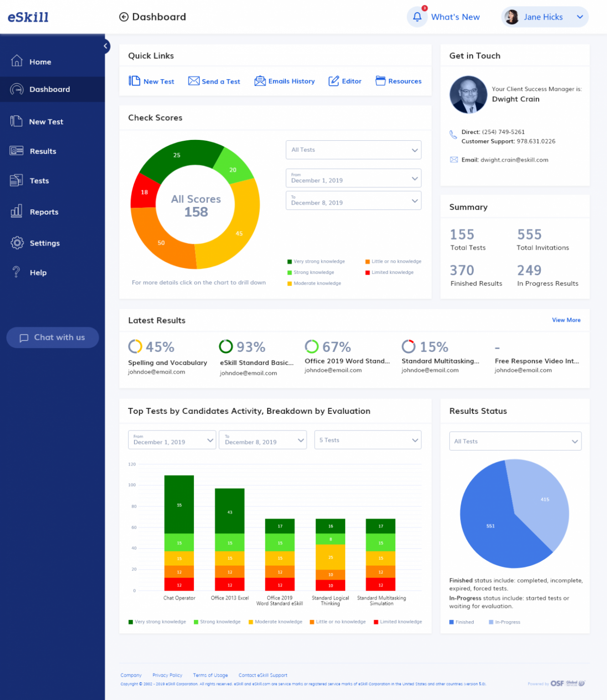The width and height of the screenshot is (607, 700).
Task: Select the Tests icon in the sidebar
Action: pyautogui.click(x=16, y=180)
